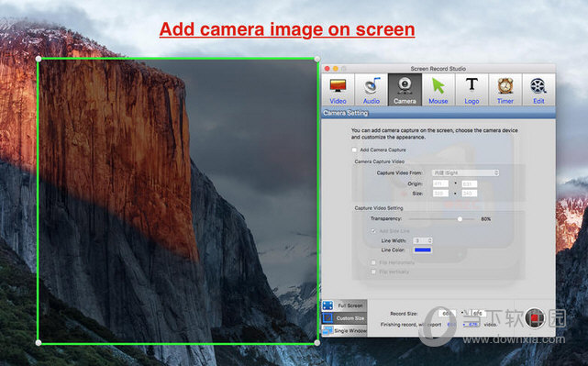Click the bottom-left selection corner handle
The image size is (588, 366).
[x=39, y=343]
